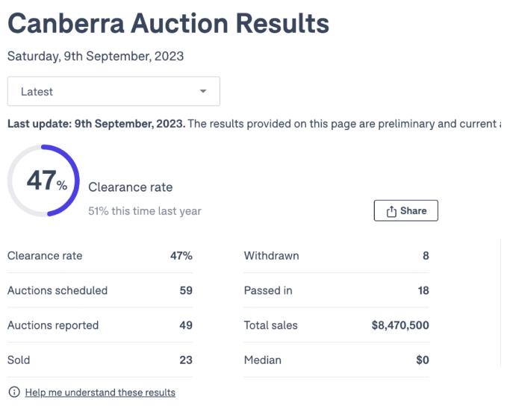This screenshot has width=510, height=420.
Task: Click the Canberra Auction Results heading
Action: (168, 23)
